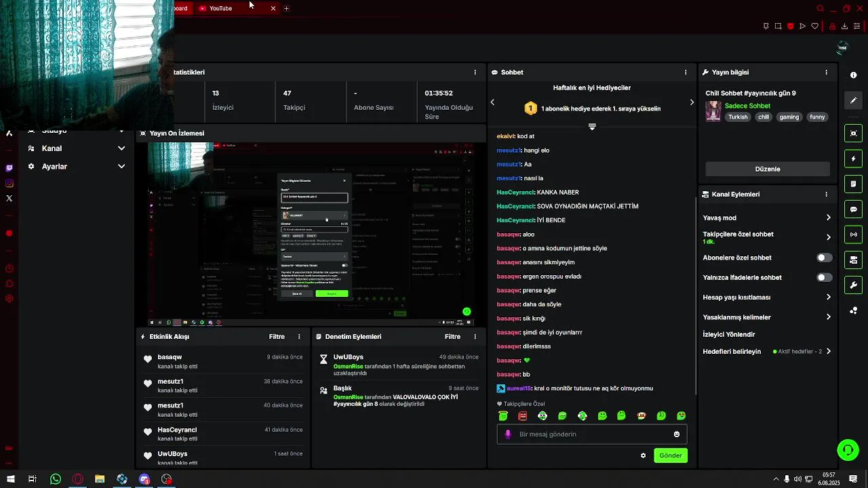Image resolution: width=868 pixels, height=488 pixels.
Task: Open a new browser tab
Action: (286, 8)
